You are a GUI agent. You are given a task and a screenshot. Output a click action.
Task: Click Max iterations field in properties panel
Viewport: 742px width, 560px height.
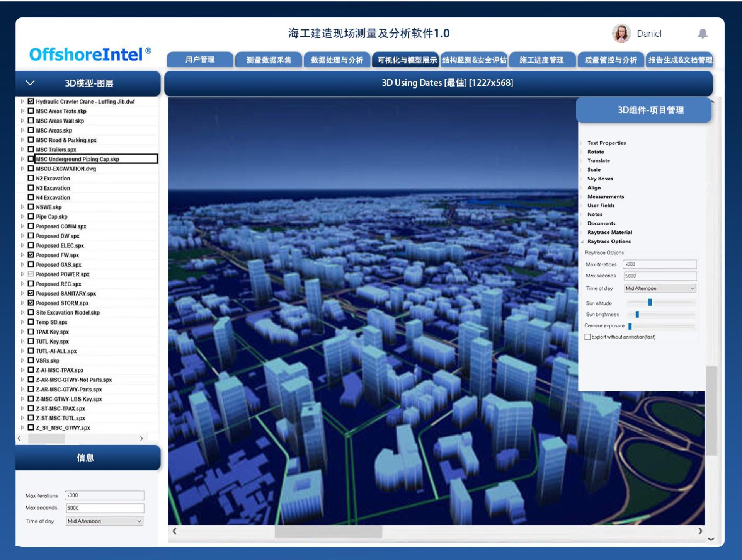(660, 264)
